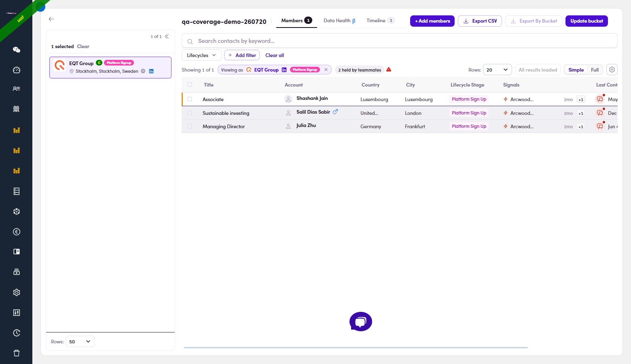631x364 pixels.
Task: Open the chat conversations icon in sidebar
Action: [17, 50]
